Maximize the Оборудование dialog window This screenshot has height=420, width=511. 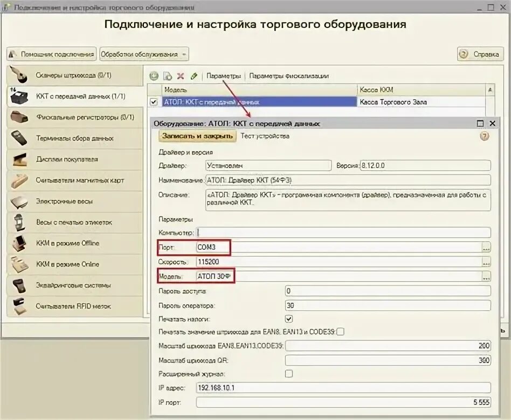480,123
